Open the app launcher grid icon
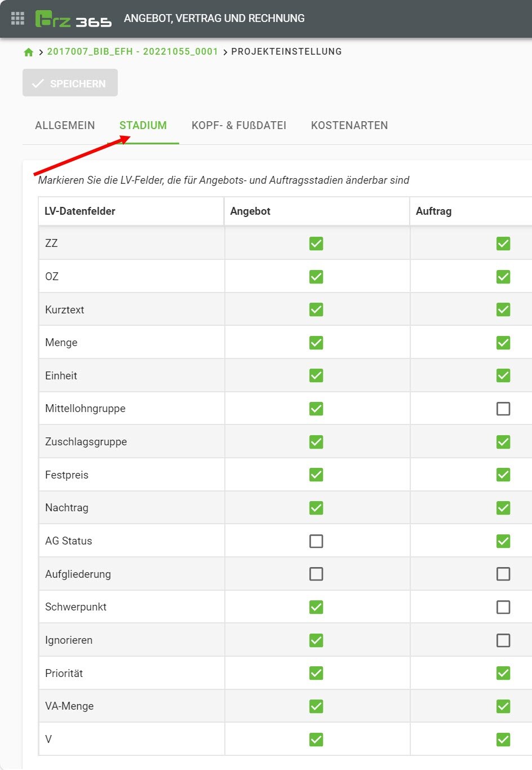 click(17, 19)
